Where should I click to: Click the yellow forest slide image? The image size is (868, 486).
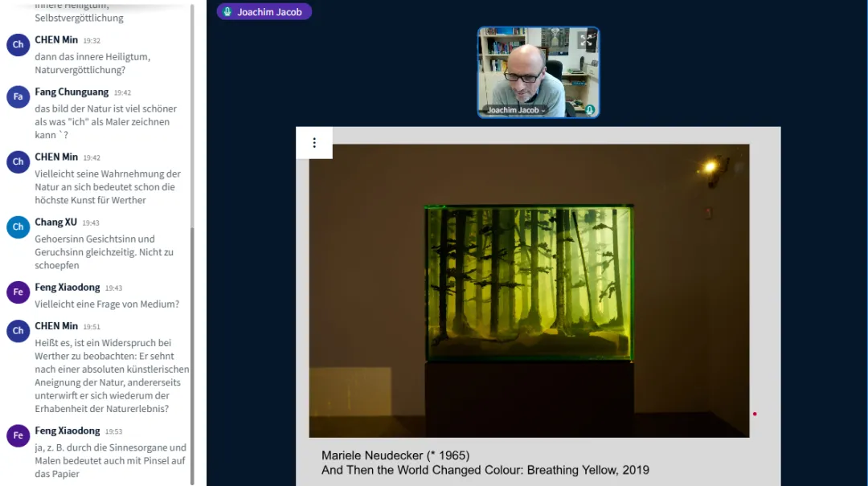coord(529,291)
